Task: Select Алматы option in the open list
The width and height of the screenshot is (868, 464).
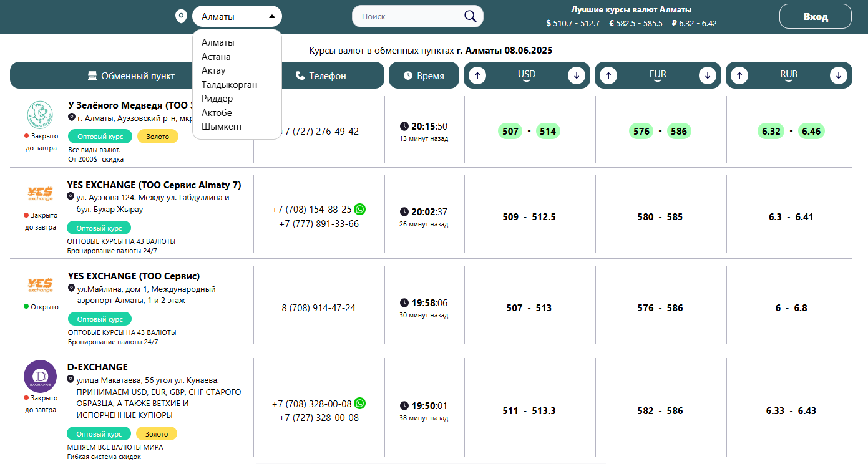Action: click(218, 42)
